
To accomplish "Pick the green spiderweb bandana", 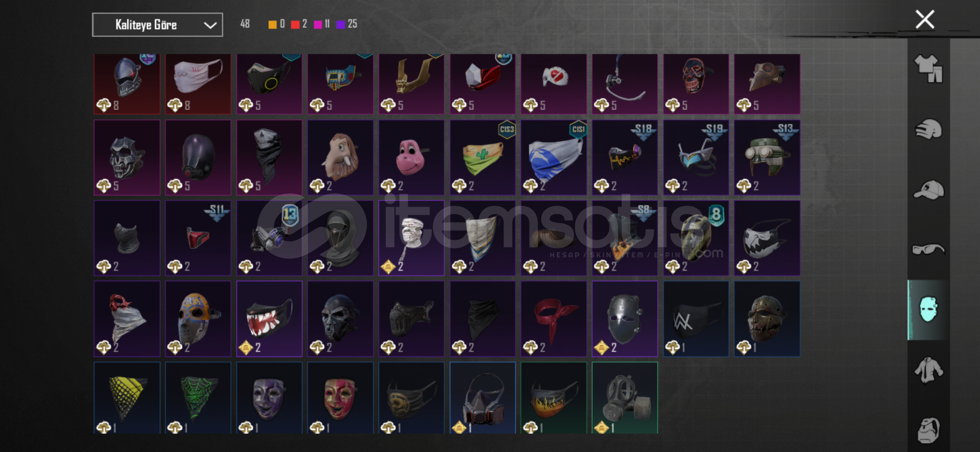I will [x=198, y=398].
